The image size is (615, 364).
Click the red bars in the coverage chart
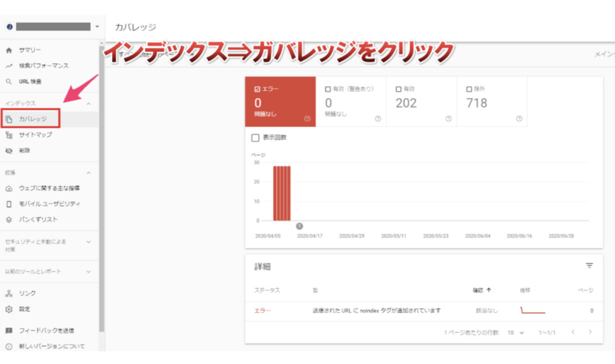(x=282, y=193)
